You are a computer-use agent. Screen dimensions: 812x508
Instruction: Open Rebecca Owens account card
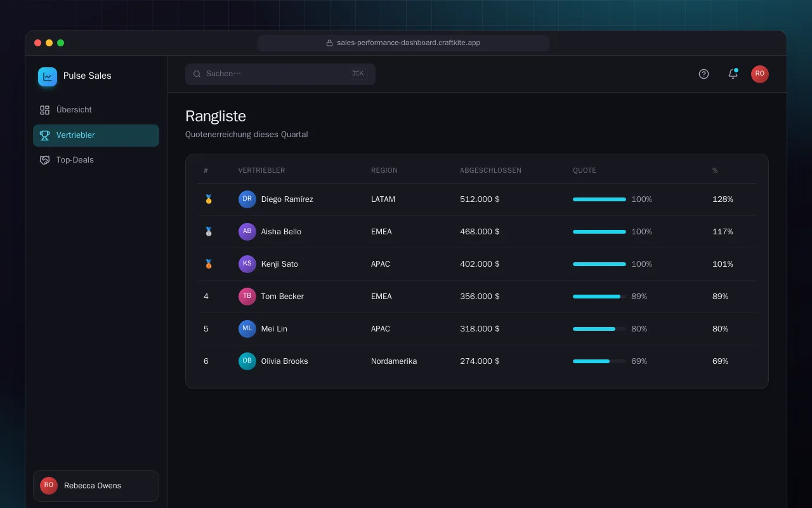(x=96, y=486)
